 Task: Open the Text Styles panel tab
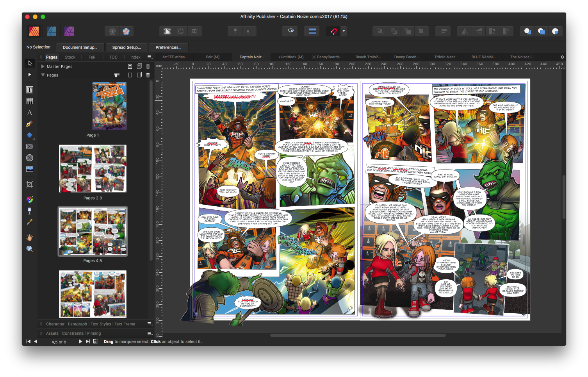click(x=101, y=324)
